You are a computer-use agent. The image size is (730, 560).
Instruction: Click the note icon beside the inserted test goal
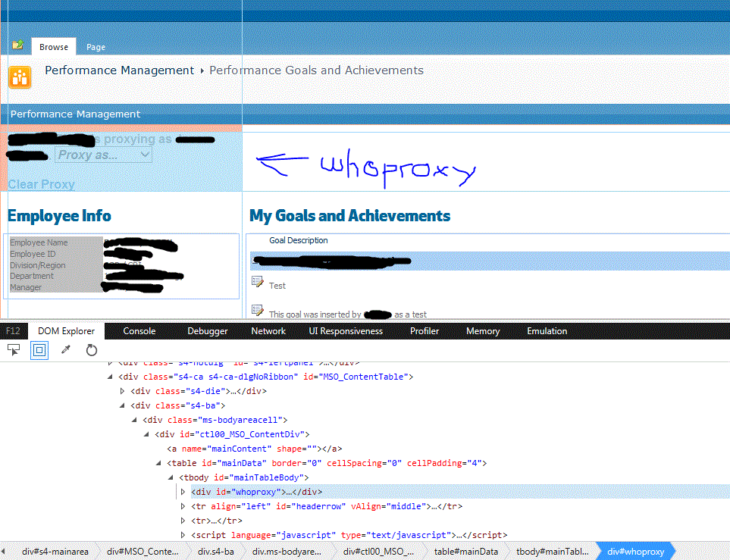tap(258, 311)
